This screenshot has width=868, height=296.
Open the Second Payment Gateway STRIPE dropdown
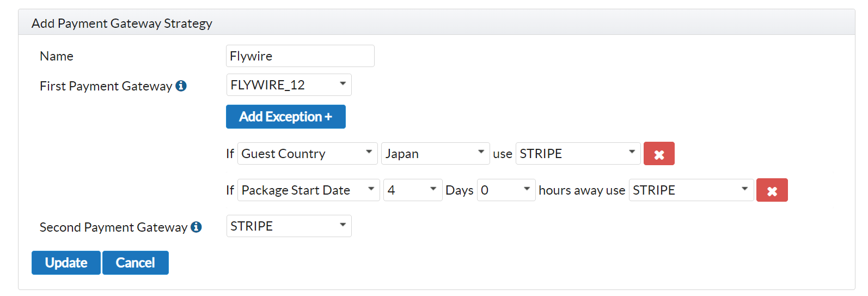[289, 226]
